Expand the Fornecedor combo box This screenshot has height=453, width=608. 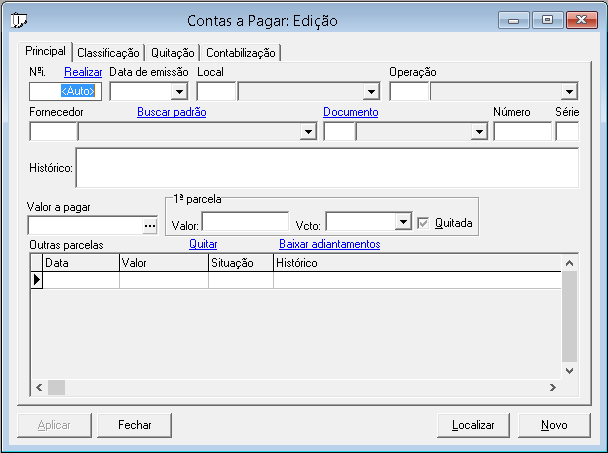pos(307,132)
